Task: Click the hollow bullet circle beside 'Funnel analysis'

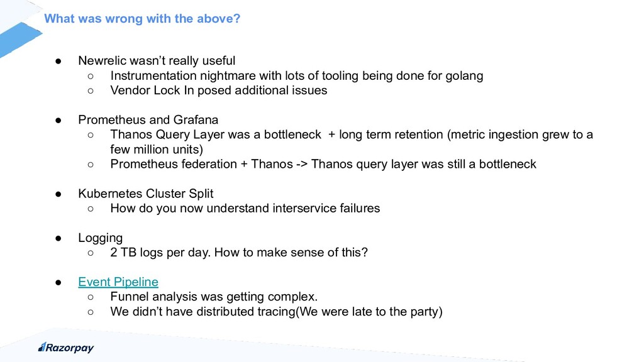Action: 91,297
